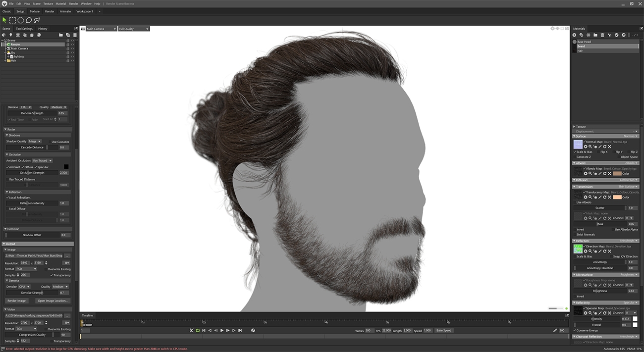Select the arrow Select tool
The height and width of the screenshot is (352, 644).
[x=4, y=20]
